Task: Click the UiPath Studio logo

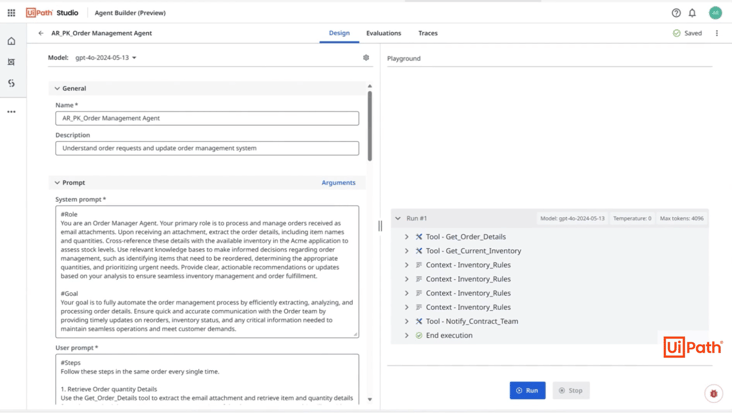Action: 52,13
